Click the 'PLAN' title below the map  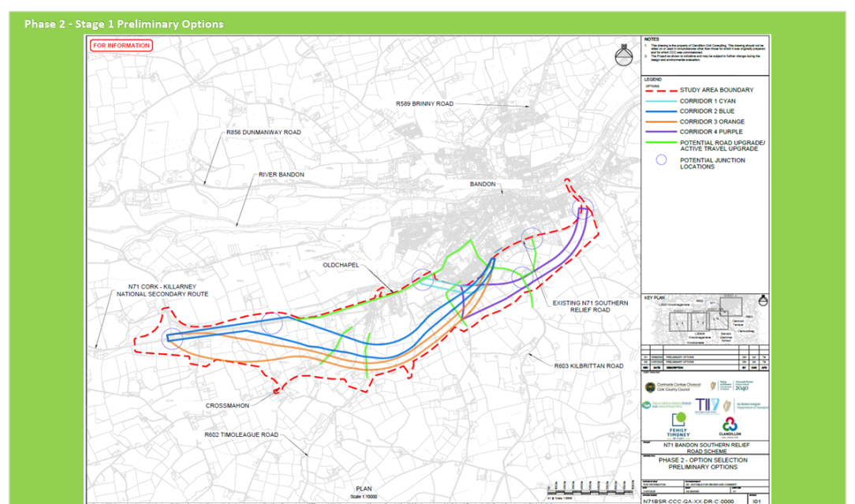point(364,489)
